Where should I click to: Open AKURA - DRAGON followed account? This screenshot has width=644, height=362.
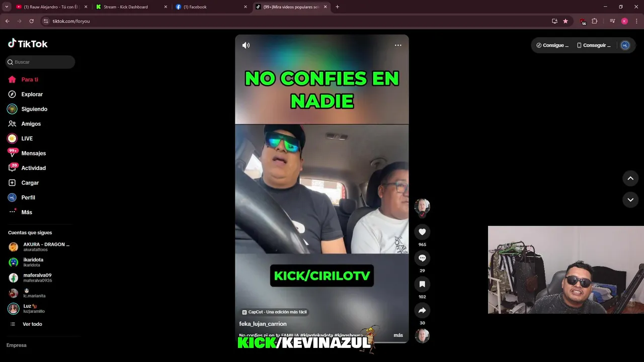coord(40,246)
